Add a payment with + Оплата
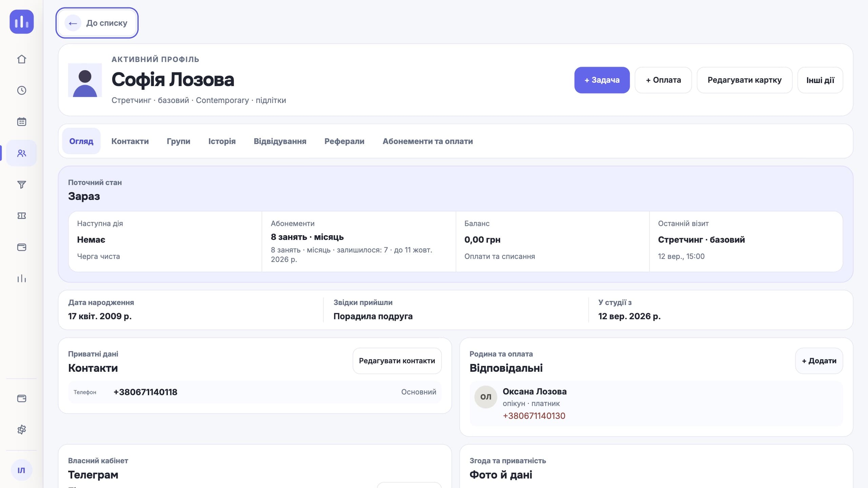Screen dimensions: 868x488 click(x=663, y=80)
